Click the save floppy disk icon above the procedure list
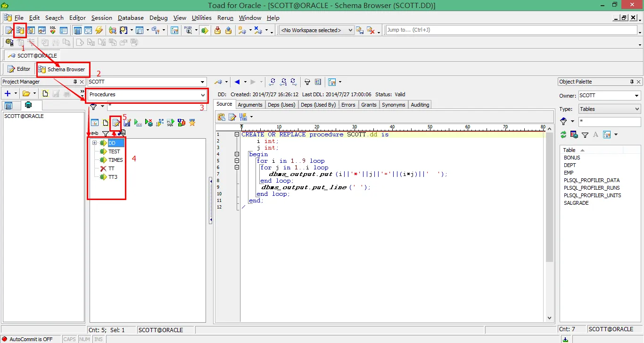The height and width of the screenshot is (343, 644). click(x=127, y=123)
